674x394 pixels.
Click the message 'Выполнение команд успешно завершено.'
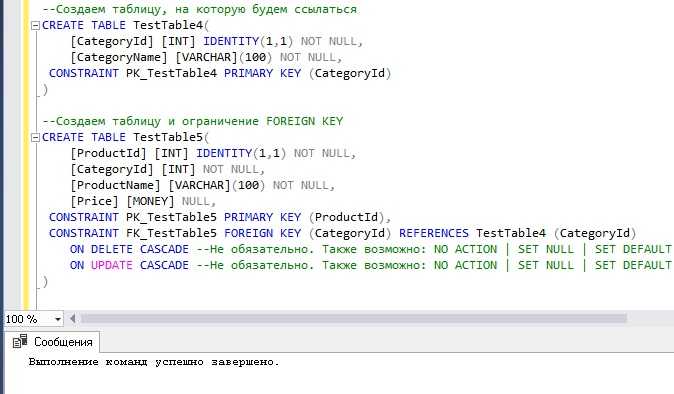tap(154, 362)
